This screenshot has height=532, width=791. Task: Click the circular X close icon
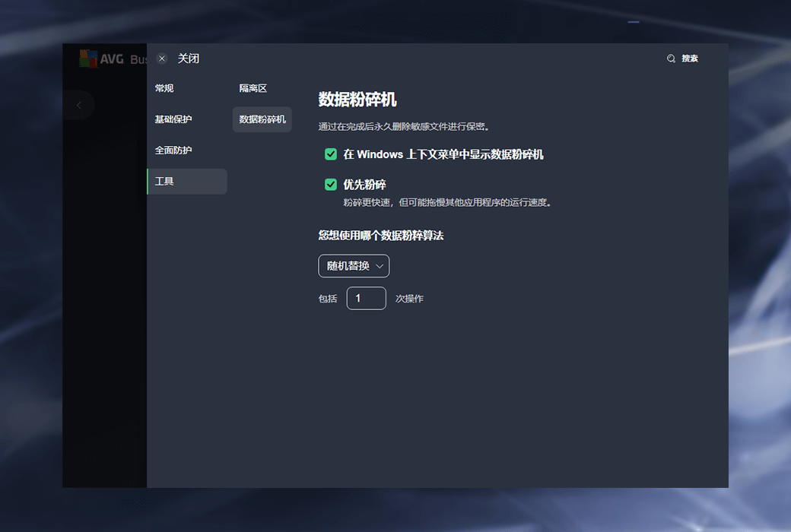(162, 59)
